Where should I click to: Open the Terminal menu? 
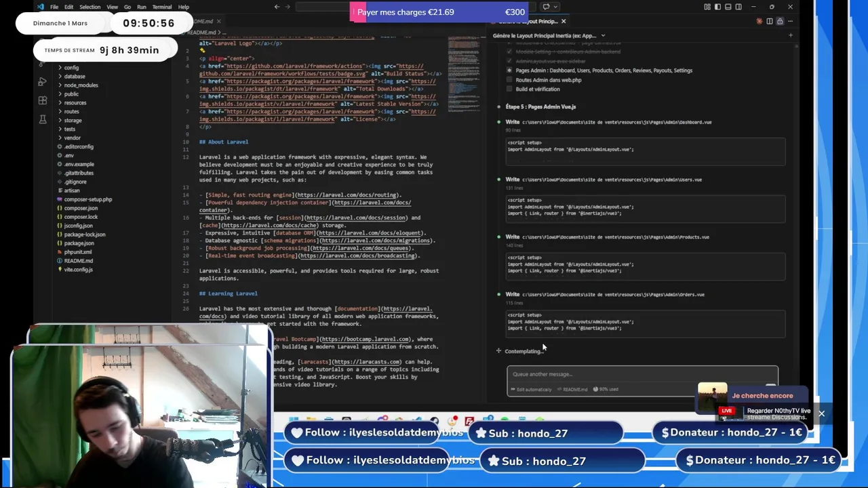coord(161,7)
